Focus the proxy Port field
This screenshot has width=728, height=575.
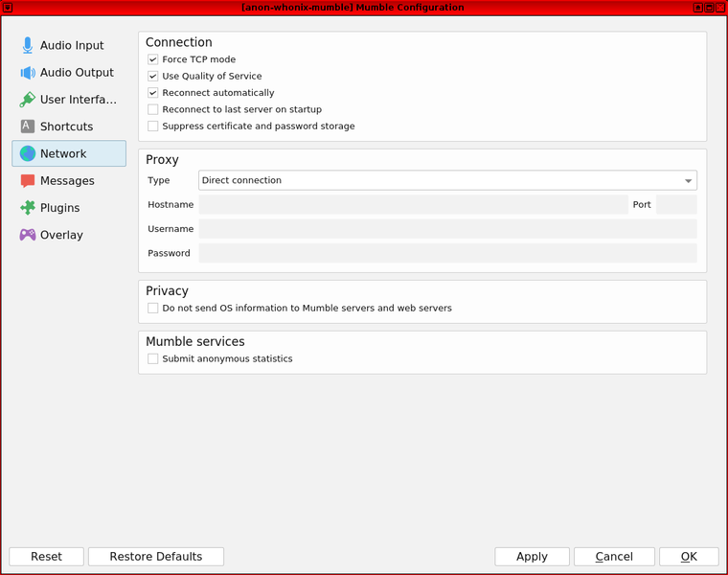[x=676, y=204]
